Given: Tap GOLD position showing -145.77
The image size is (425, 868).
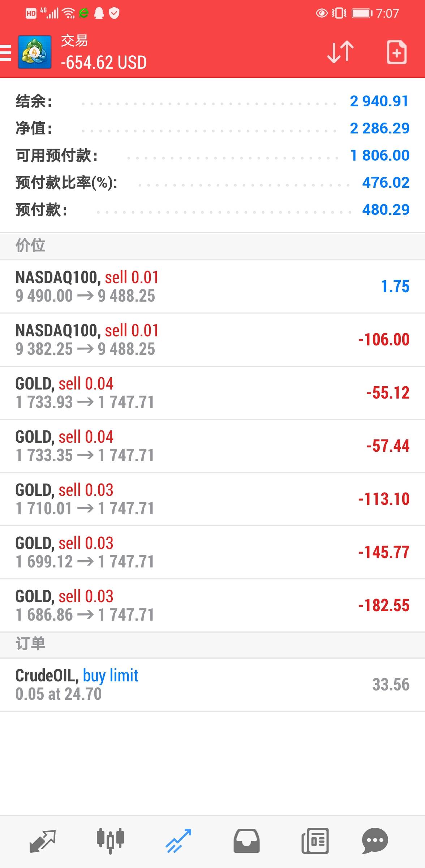Looking at the screenshot, I should 212,552.
